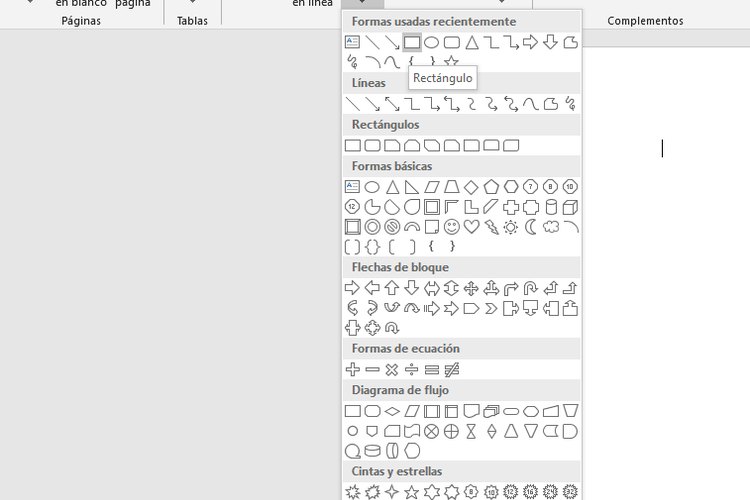750x500 pixels.
Task: Select the double-headed straight arrow under Líneas
Action: [x=392, y=104]
